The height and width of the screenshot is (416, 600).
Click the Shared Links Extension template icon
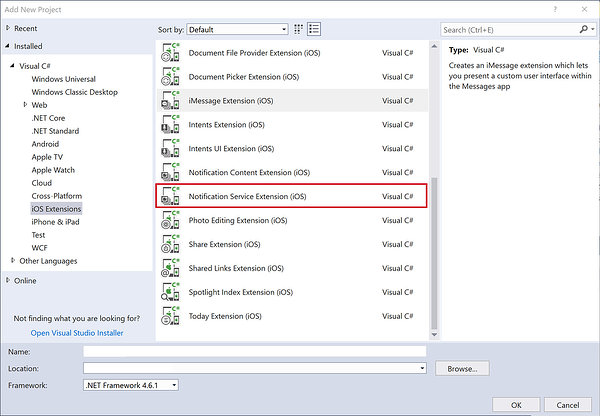pos(171,268)
